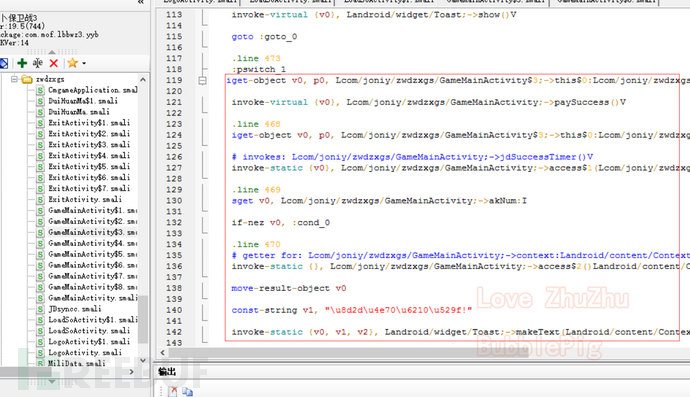This screenshot has width=690, height=397.
Task: Open ExitActivity$4.smali file
Action: (x=89, y=156)
